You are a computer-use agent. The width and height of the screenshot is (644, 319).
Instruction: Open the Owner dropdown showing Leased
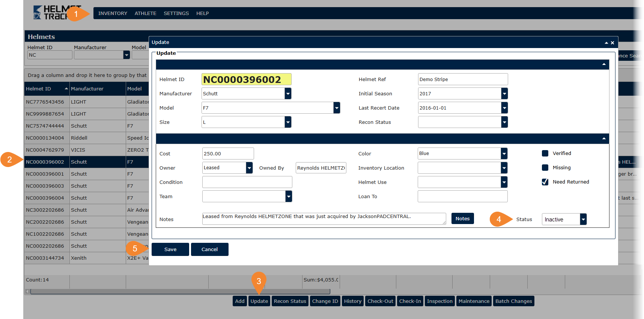249,168
